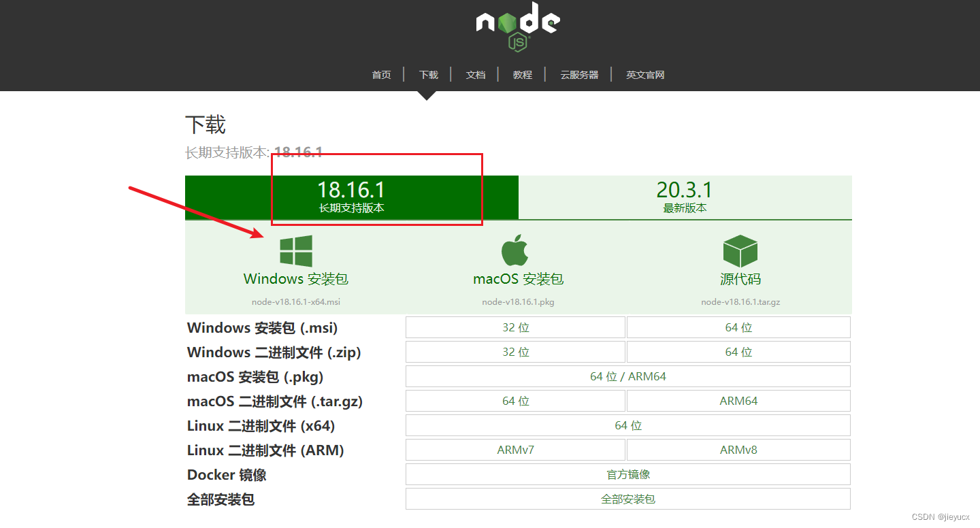Download 64 位 macOS 二进制文件 (.tar.gz)
The height and width of the screenshot is (528, 980).
pos(515,401)
